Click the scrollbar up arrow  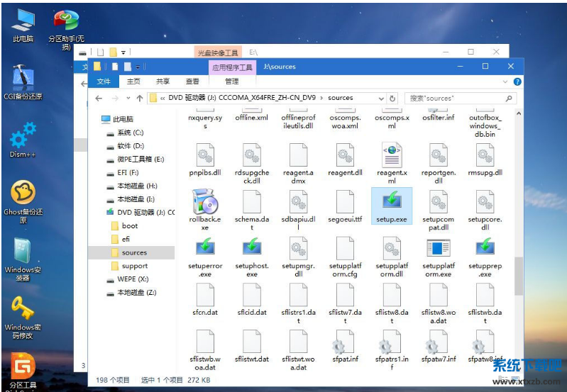click(x=519, y=113)
